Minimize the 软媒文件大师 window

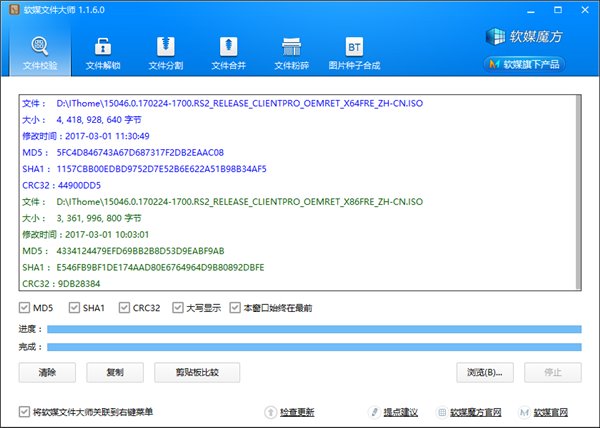[x=531, y=10]
